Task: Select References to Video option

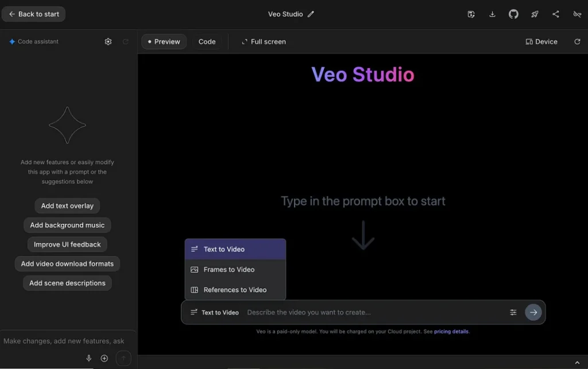Action: pyautogui.click(x=235, y=289)
